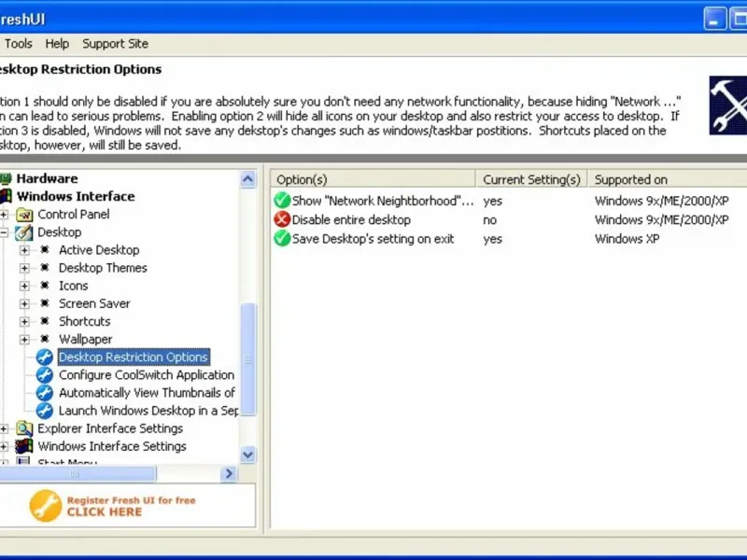Click 'no' setting for Disable entire desktop
The image size is (747, 560).
489,220
